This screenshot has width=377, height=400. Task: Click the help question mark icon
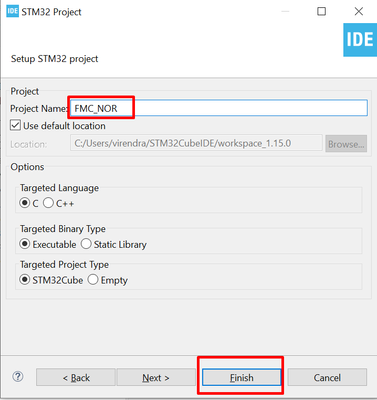pyautogui.click(x=18, y=377)
